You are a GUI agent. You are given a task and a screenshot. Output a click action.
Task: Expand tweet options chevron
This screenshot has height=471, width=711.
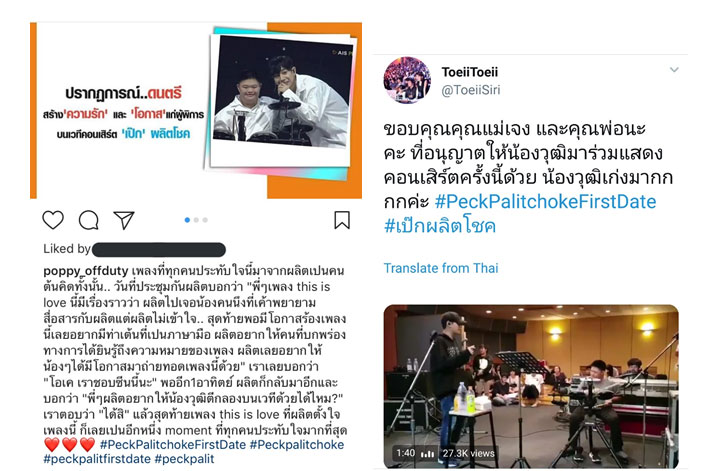[x=674, y=70]
